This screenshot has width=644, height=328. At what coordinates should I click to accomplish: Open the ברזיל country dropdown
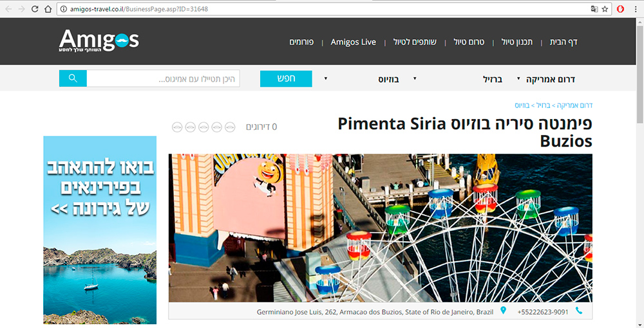coord(457,79)
